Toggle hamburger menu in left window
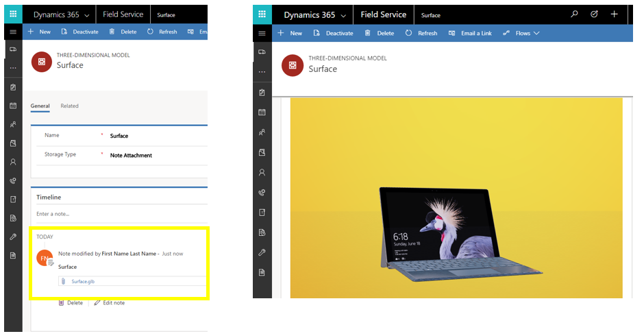This screenshot has height=336, width=644. tap(13, 32)
